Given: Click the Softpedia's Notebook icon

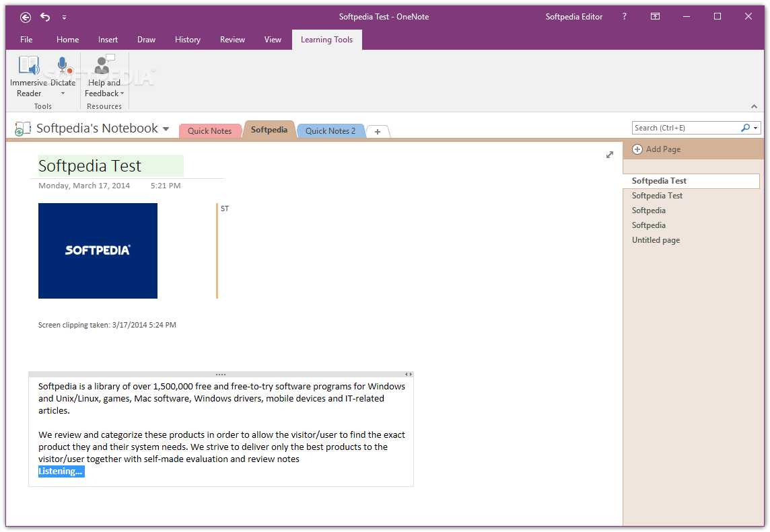Looking at the screenshot, I should coord(23,128).
